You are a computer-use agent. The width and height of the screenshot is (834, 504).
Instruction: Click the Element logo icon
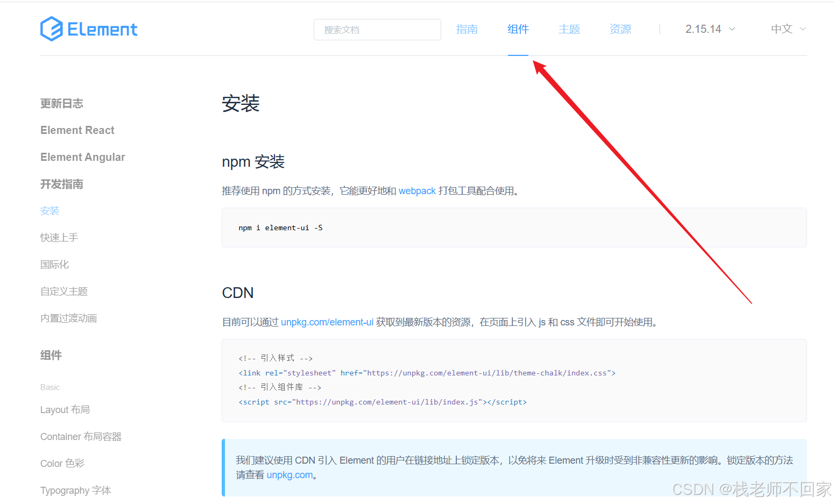pyautogui.click(x=51, y=29)
